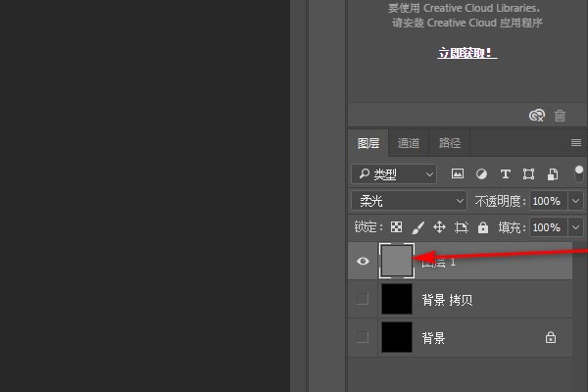Click the Creative Cloud sync status icon
The height and width of the screenshot is (392, 588).
[x=537, y=116]
